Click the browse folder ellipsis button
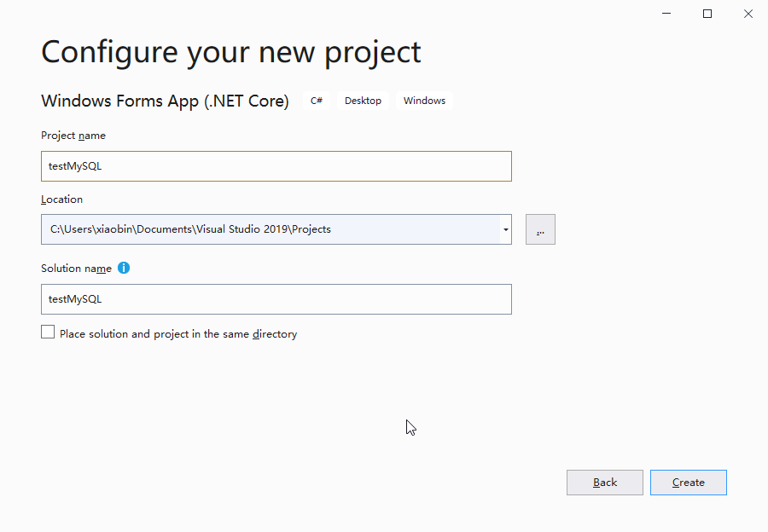Screen dimensions: 768x532 (x=540, y=229)
